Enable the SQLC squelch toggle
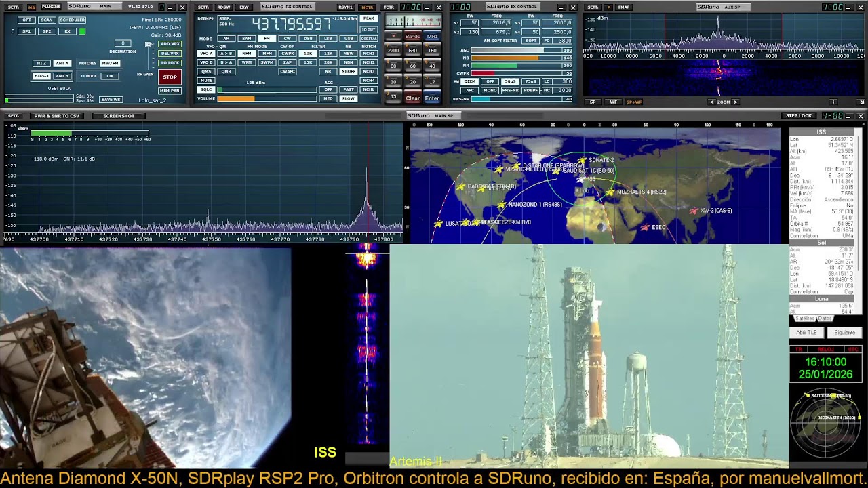The height and width of the screenshot is (488, 868). (x=205, y=89)
